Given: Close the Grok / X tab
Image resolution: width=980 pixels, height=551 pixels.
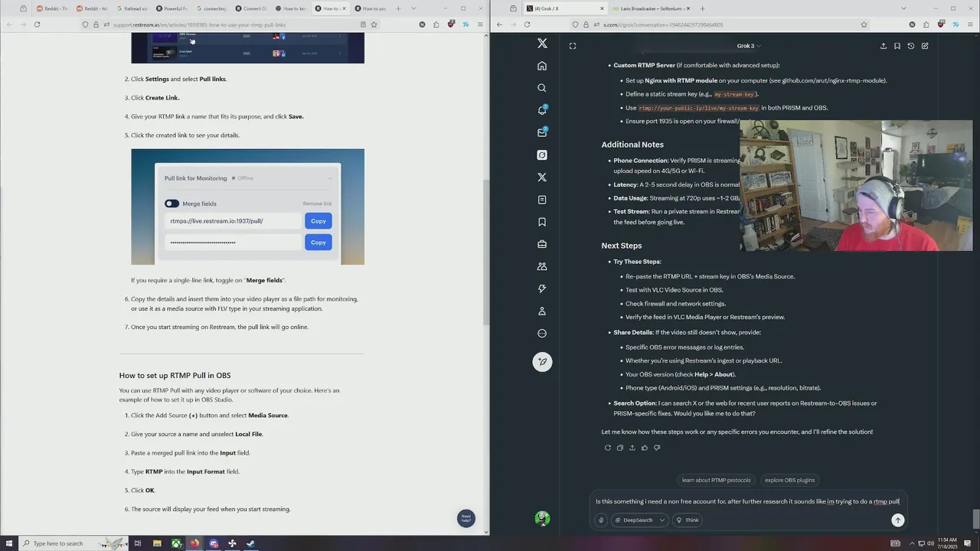Looking at the screenshot, I should click(x=602, y=8).
